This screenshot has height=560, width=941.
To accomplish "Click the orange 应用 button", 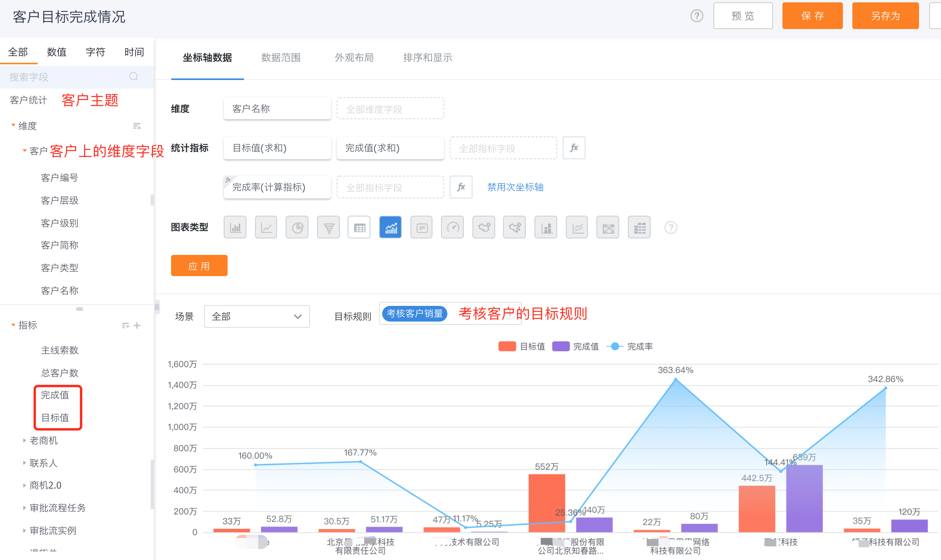I will pos(199,266).
